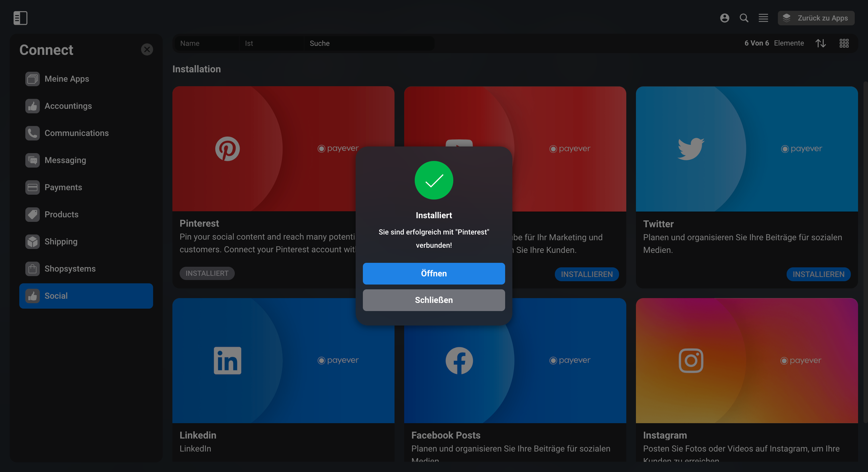Click the Accountings thumbs-up icon
The width and height of the screenshot is (868, 472).
32,106
